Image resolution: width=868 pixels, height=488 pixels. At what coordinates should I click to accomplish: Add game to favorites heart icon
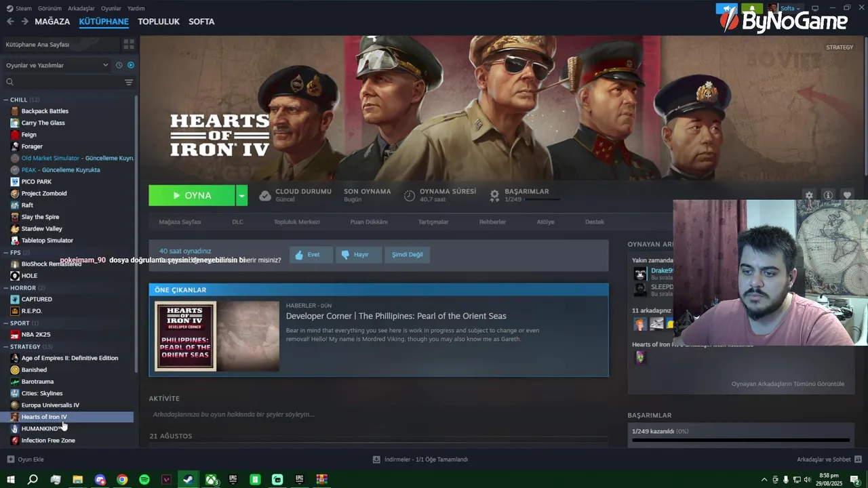coord(847,195)
